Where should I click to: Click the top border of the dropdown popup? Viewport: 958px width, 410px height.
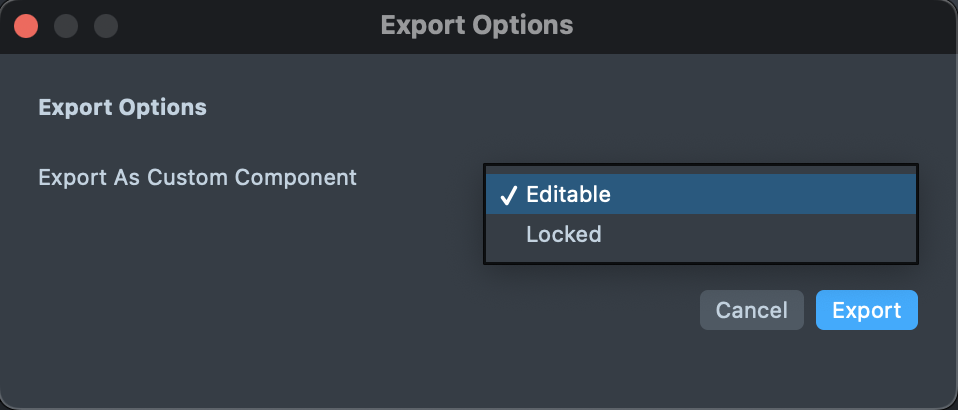pos(700,165)
